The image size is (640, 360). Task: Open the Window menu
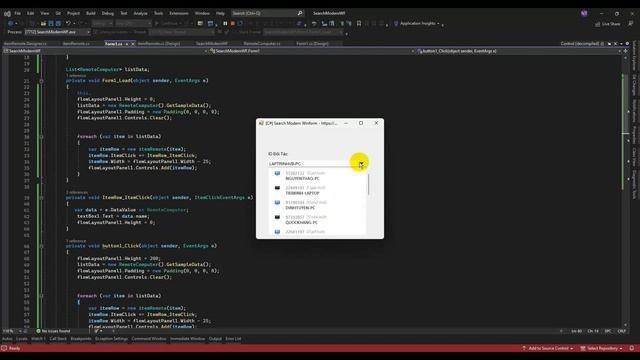pos(202,13)
